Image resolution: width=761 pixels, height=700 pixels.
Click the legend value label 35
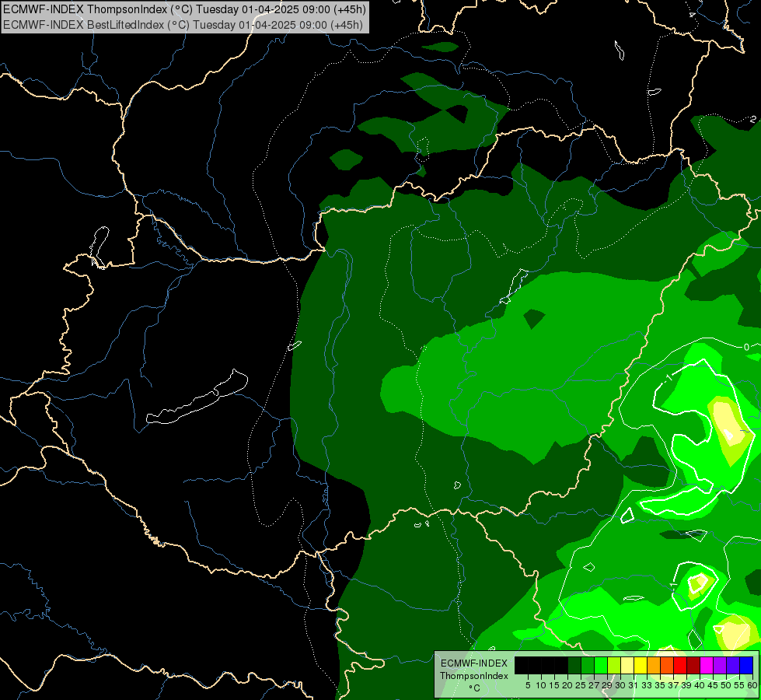click(660, 685)
